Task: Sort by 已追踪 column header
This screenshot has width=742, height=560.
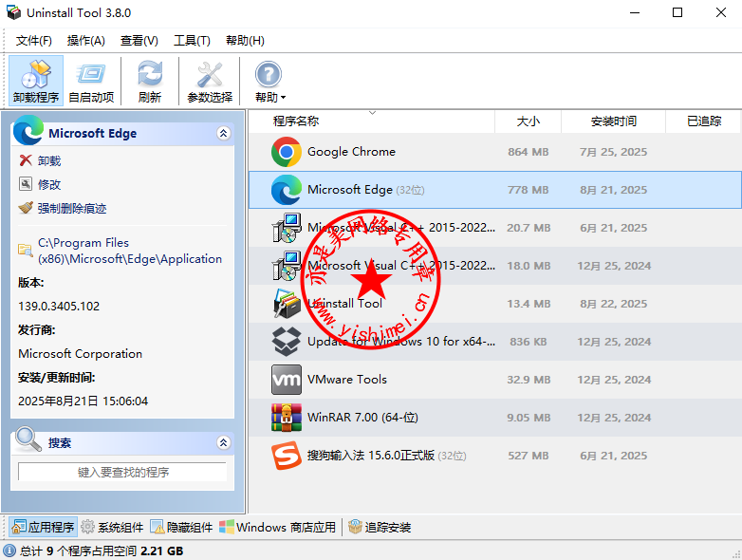Action: (x=704, y=121)
